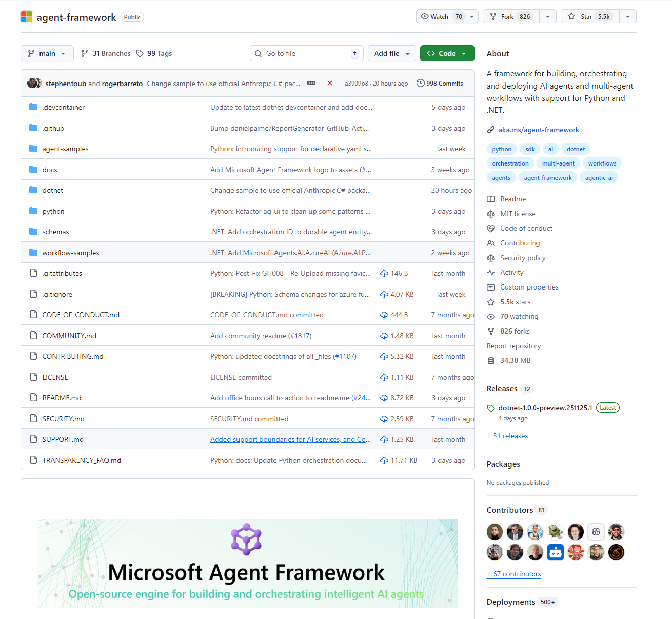Screen dimensions: 672x619
Task: Open the TRANSPARENCY_FAQ.md file name
Action: (x=82, y=460)
